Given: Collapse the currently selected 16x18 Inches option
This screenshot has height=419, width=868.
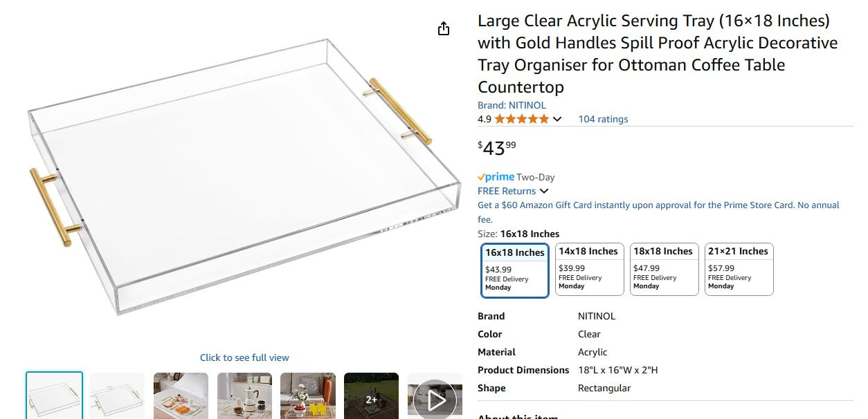Looking at the screenshot, I should 514,270.
